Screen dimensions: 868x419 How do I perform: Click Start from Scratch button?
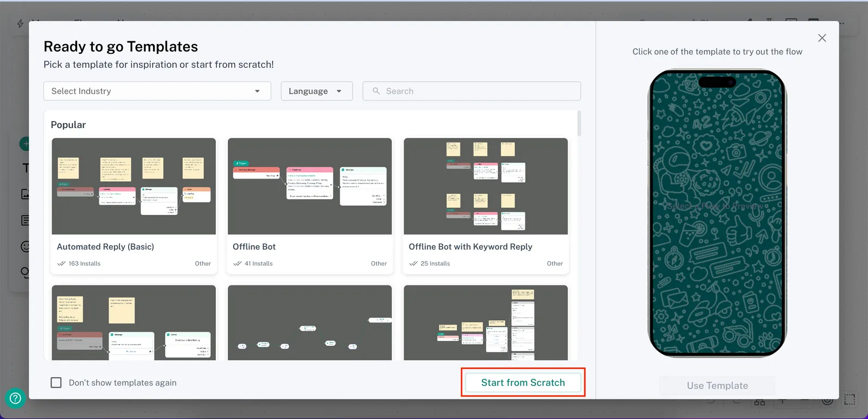coord(523,383)
